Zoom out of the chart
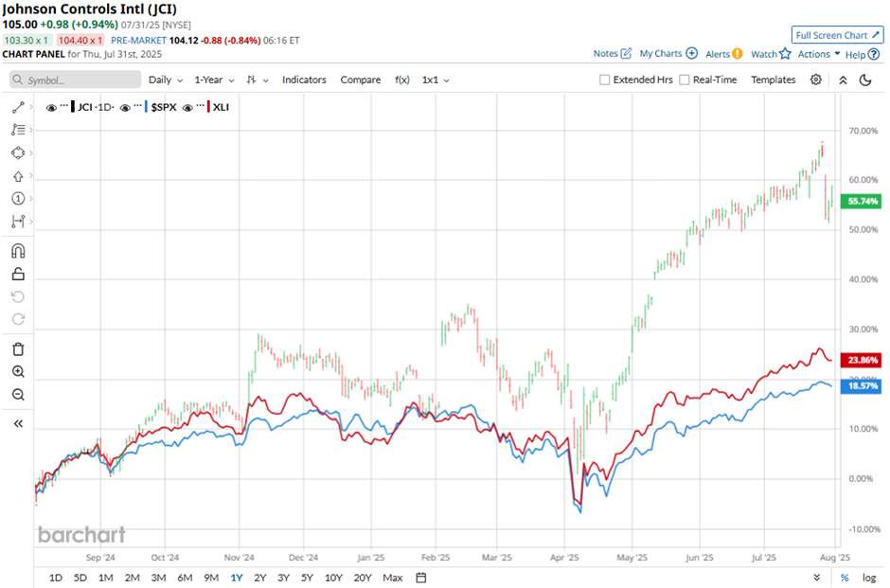This screenshot has width=890, height=588. (18, 395)
